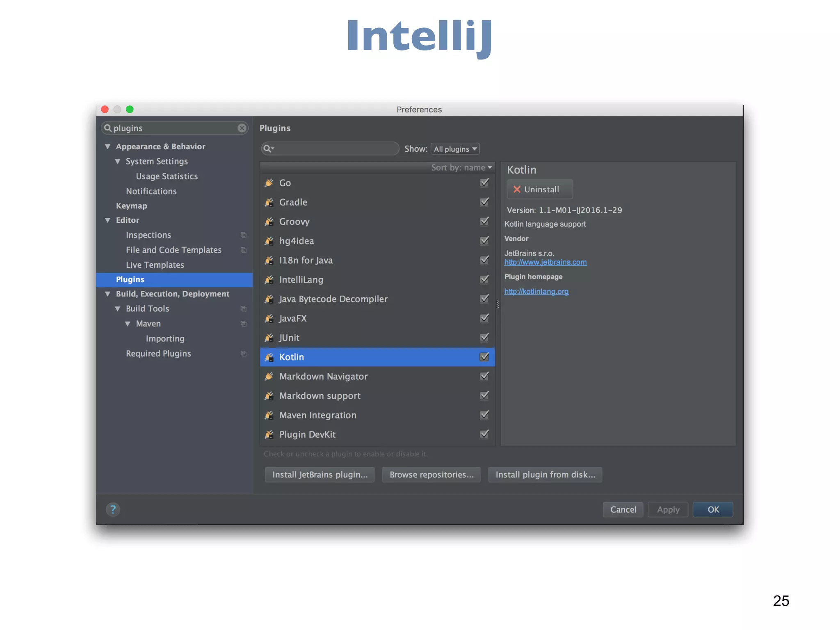Collapse the Build, Execution, Deployment node
Image resolution: width=840 pixels, height=630 pixels.
click(x=107, y=294)
